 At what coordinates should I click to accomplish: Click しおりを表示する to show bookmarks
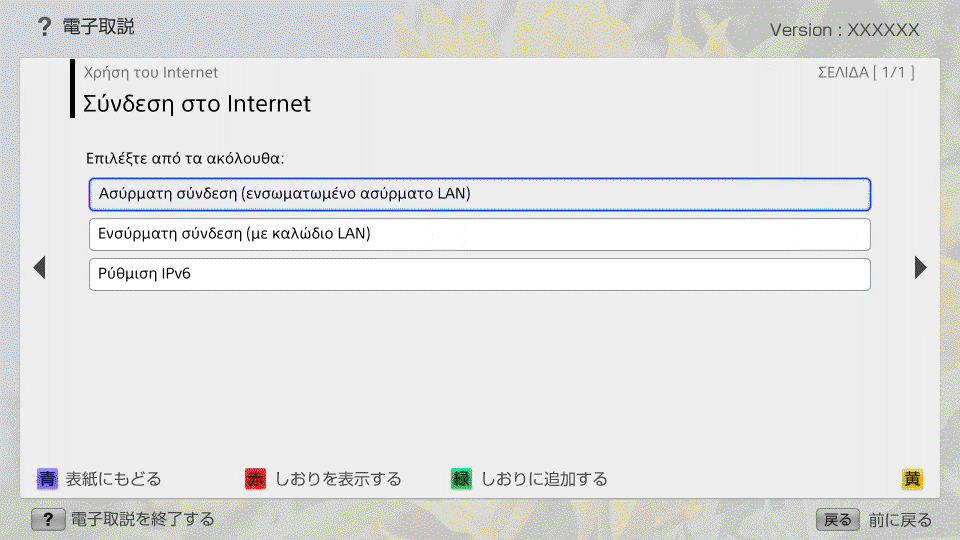click(x=338, y=479)
